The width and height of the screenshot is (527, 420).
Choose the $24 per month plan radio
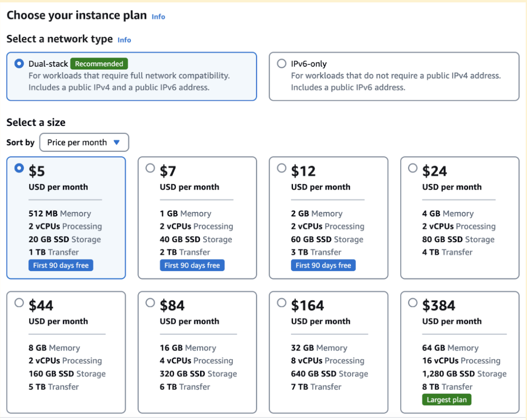[413, 168]
